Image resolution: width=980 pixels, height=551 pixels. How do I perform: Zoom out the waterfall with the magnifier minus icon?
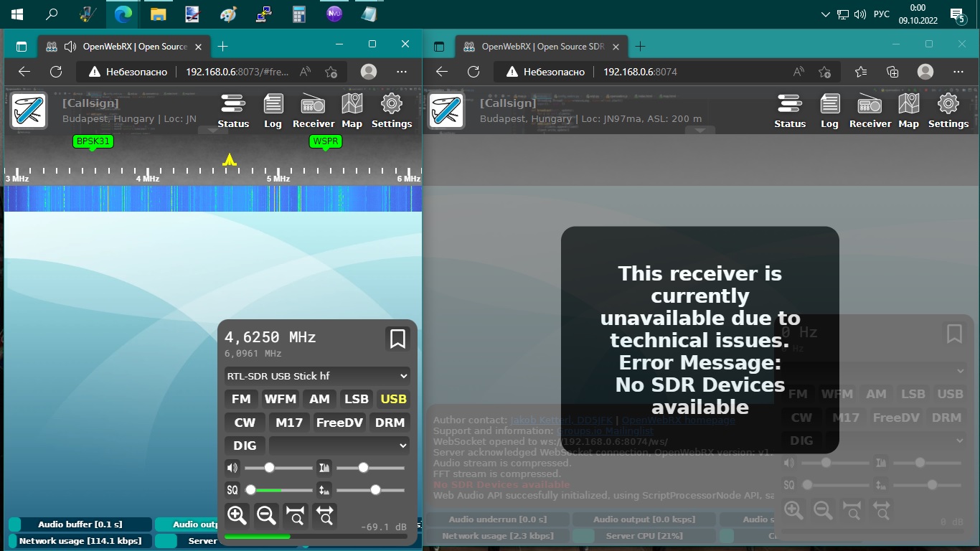point(266,514)
